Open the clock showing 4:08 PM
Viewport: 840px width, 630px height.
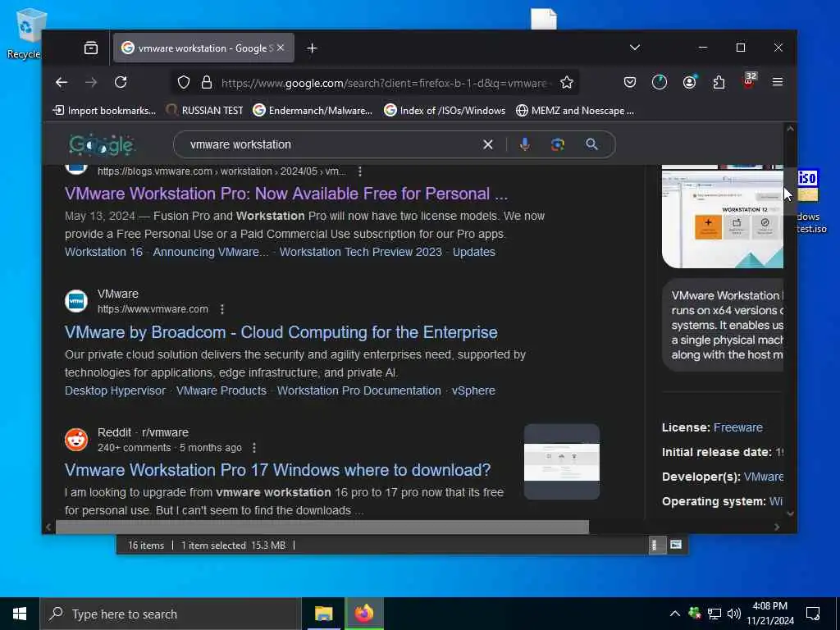(770, 614)
